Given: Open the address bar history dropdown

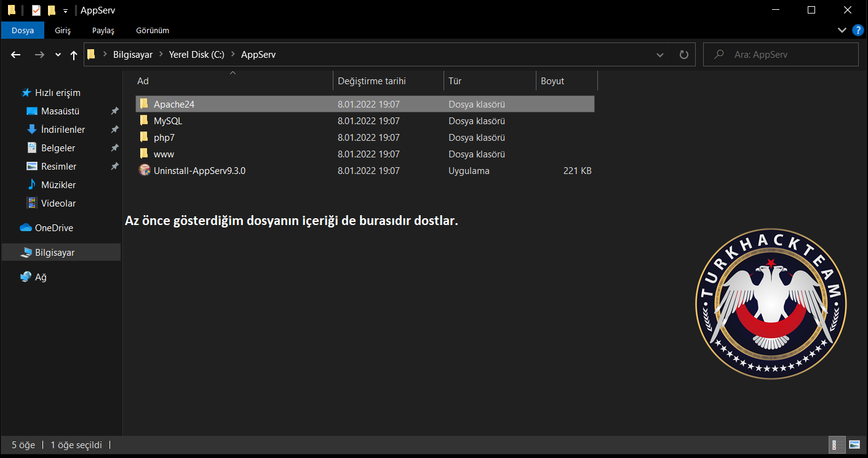Looking at the screenshot, I should (x=660, y=55).
